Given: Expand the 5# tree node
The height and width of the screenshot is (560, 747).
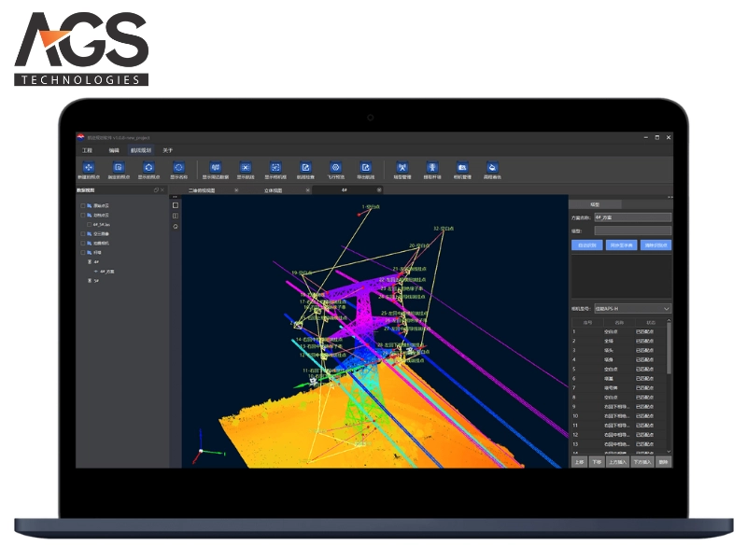Looking at the screenshot, I should point(89,280).
